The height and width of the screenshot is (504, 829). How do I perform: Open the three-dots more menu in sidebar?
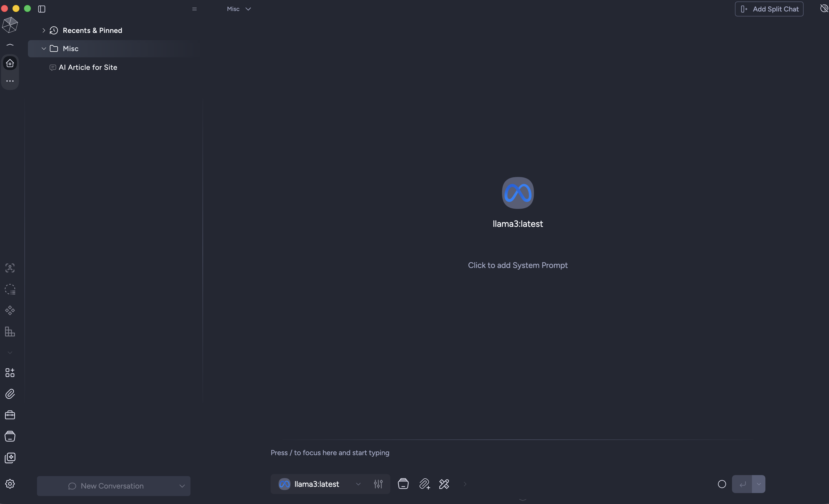10,81
